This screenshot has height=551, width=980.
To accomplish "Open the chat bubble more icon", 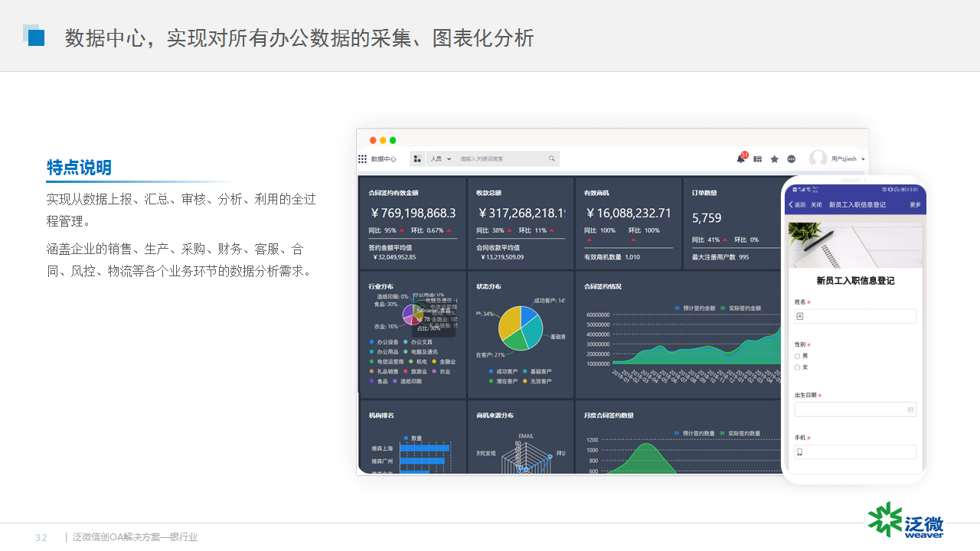I will (x=792, y=159).
